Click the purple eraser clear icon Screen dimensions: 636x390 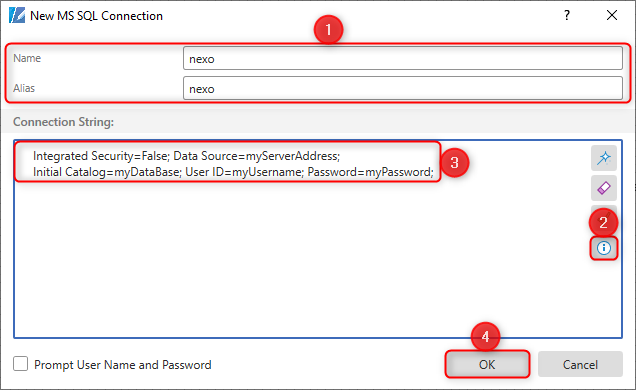[x=604, y=188]
